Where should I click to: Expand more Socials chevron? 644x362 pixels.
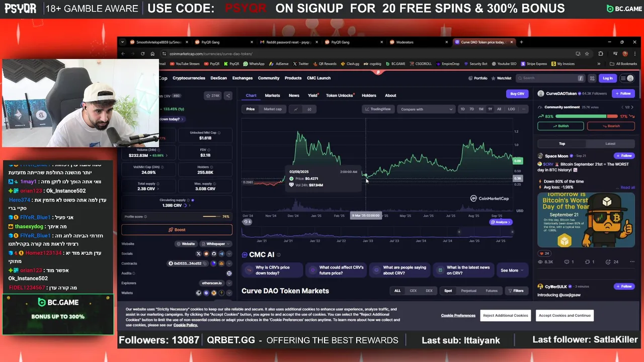pyautogui.click(x=229, y=253)
